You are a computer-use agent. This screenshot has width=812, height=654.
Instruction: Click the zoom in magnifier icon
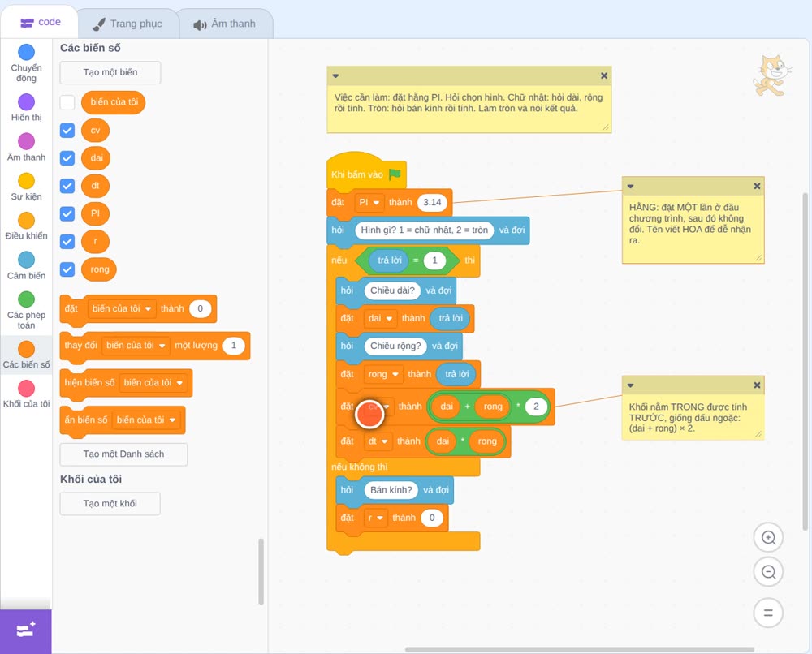click(x=768, y=538)
